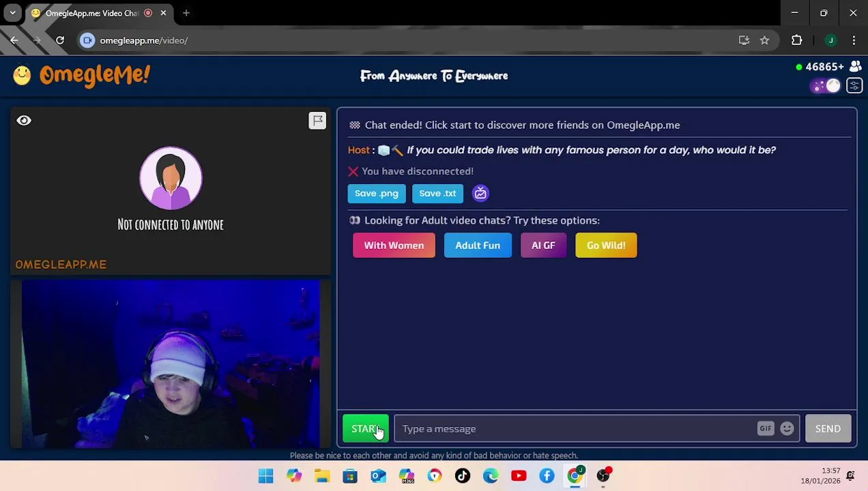This screenshot has height=491, width=868.
Task: Open the TV share icon beside Save .txt
Action: coord(480,194)
